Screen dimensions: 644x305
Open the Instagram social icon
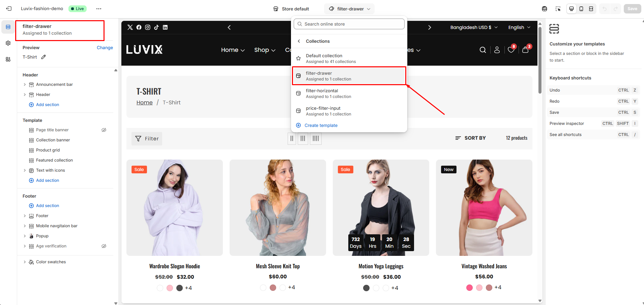[148, 27]
